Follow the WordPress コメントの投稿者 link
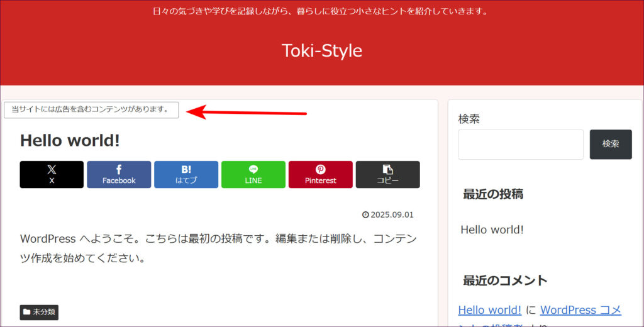This screenshot has width=644, height=327. point(580,310)
